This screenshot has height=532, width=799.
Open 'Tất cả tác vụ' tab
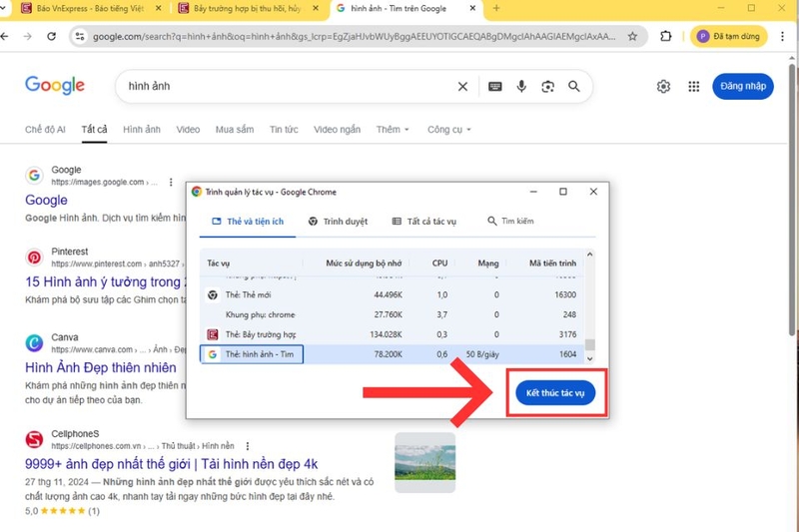pos(424,222)
